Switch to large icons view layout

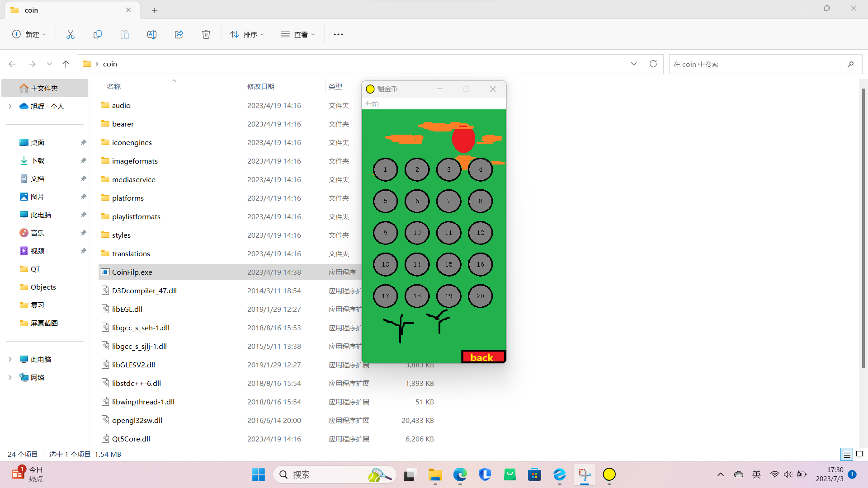(859, 454)
